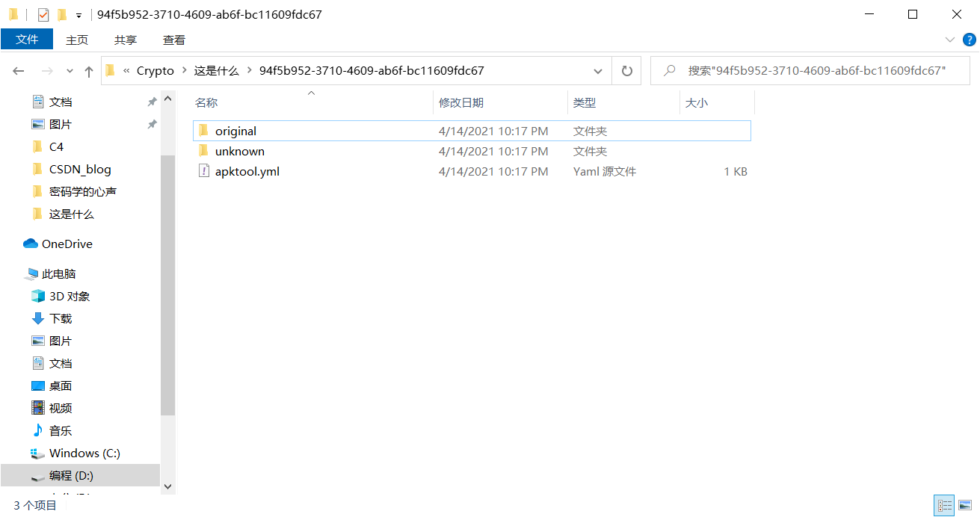Open the address bar history dropdown

click(598, 71)
